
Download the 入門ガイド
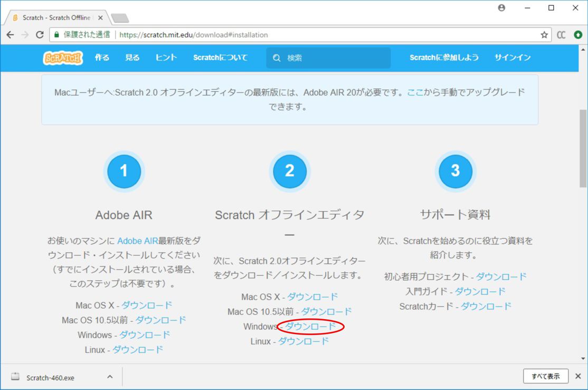[480, 291]
